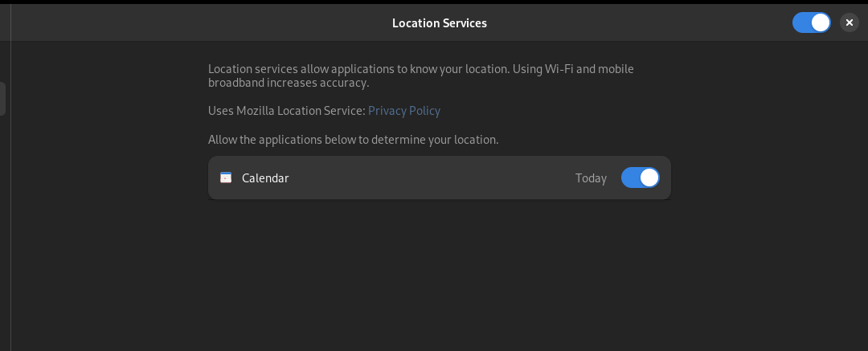Click the empty header bar left of title
Image resolution: width=868 pixels, height=351 pixels.
tap(199, 22)
